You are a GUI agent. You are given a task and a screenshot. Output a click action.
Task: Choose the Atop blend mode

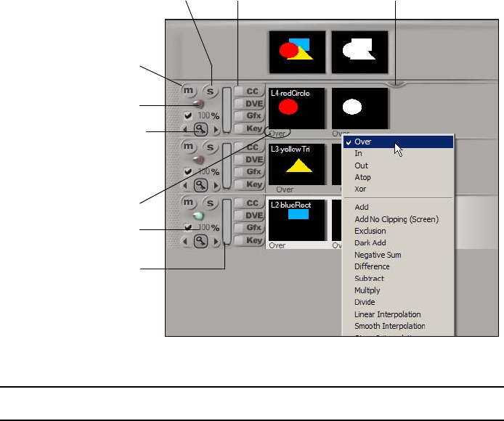click(x=398, y=177)
